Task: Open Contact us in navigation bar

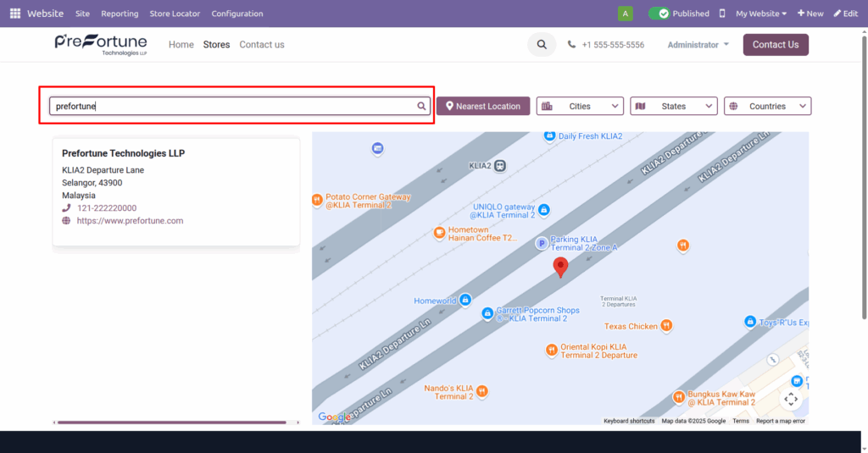Action: [262, 45]
